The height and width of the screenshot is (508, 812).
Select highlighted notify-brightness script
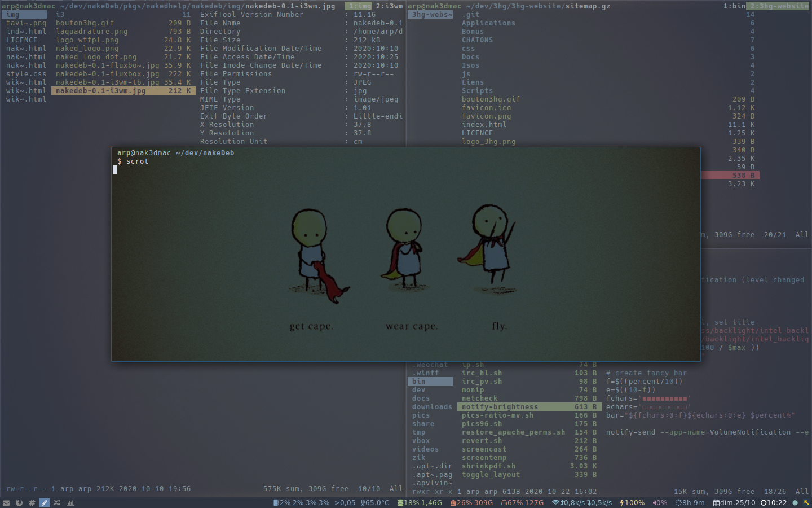[x=529, y=407]
